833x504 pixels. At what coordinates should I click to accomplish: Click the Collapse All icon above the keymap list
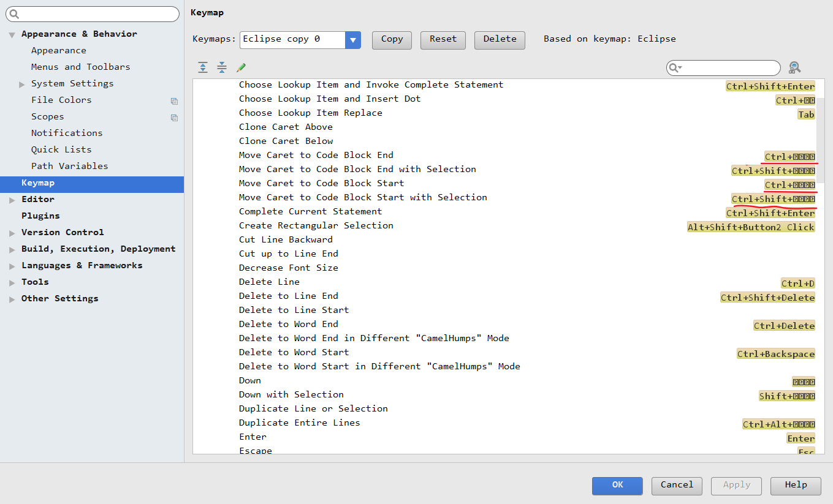pyautogui.click(x=222, y=67)
